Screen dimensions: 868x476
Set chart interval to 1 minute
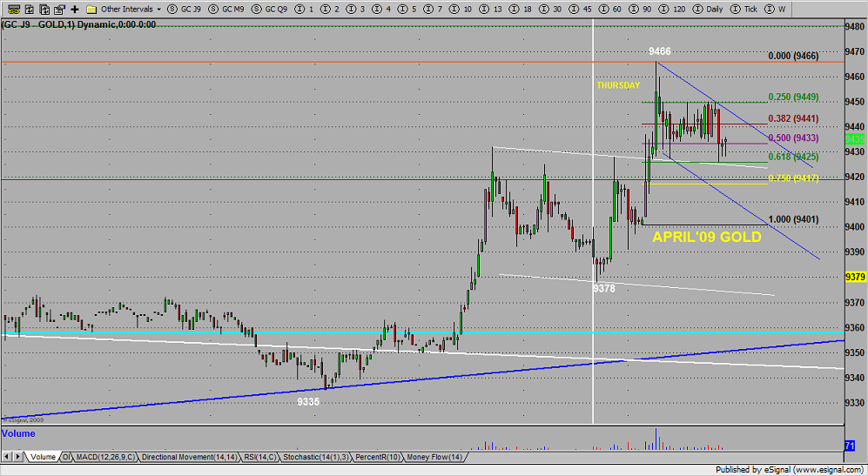point(305,10)
